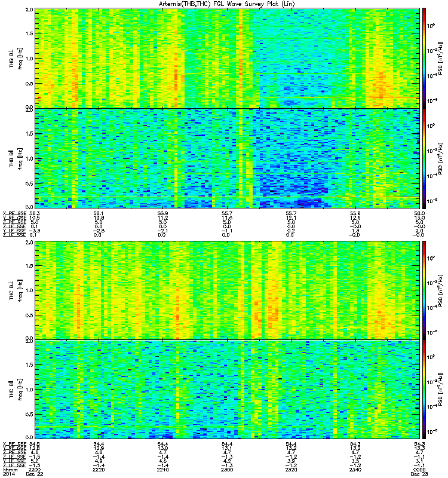Click the "56.1" value in THB position rows
Screen dimensions: 448x478
99,213
